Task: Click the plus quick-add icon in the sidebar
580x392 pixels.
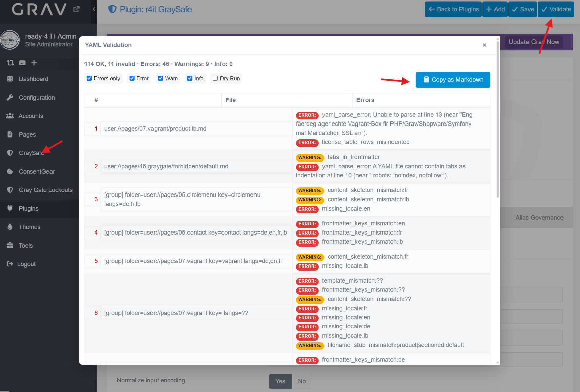Action: point(34,63)
